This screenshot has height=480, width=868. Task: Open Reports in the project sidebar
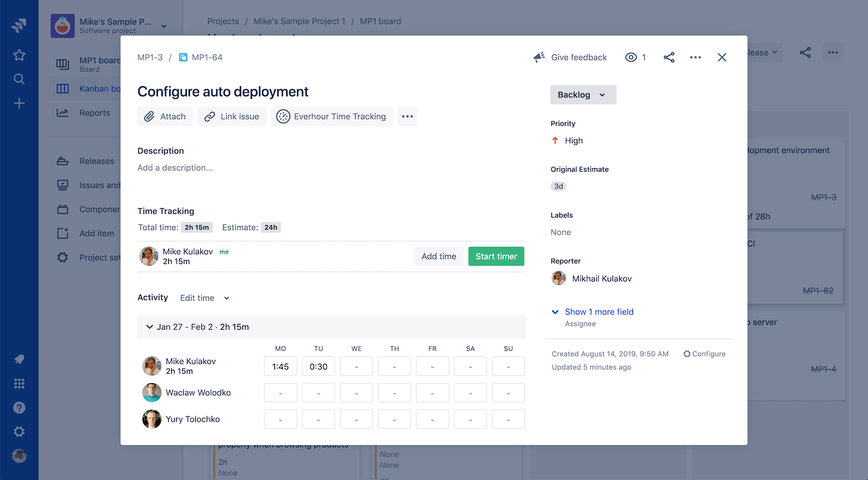pos(95,113)
